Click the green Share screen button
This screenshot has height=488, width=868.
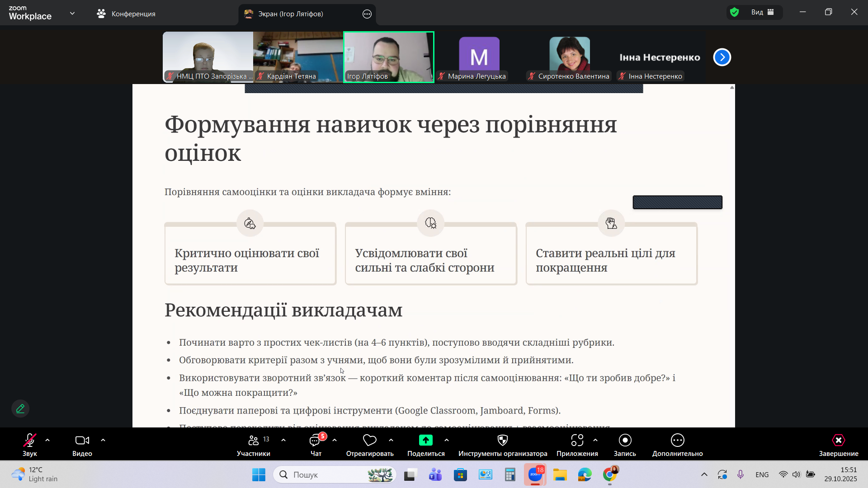click(x=425, y=440)
